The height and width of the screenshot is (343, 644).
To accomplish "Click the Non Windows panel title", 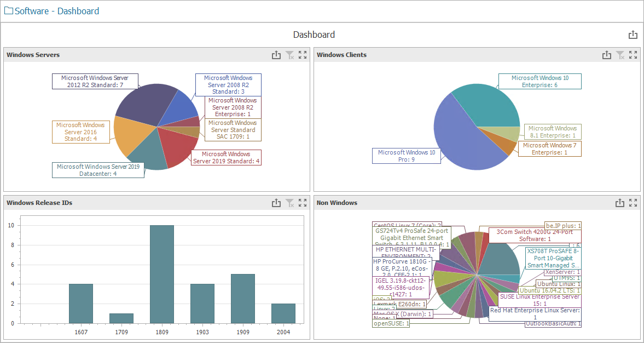I will pyautogui.click(x=337, y=202).
